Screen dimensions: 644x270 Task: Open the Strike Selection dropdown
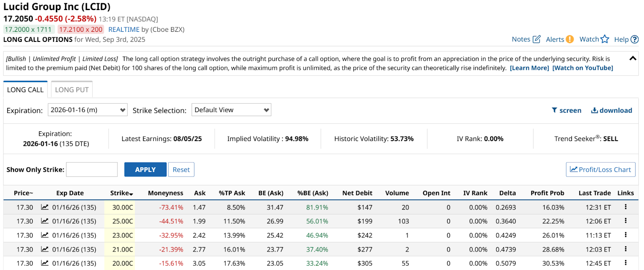click(x=231, y=110)
